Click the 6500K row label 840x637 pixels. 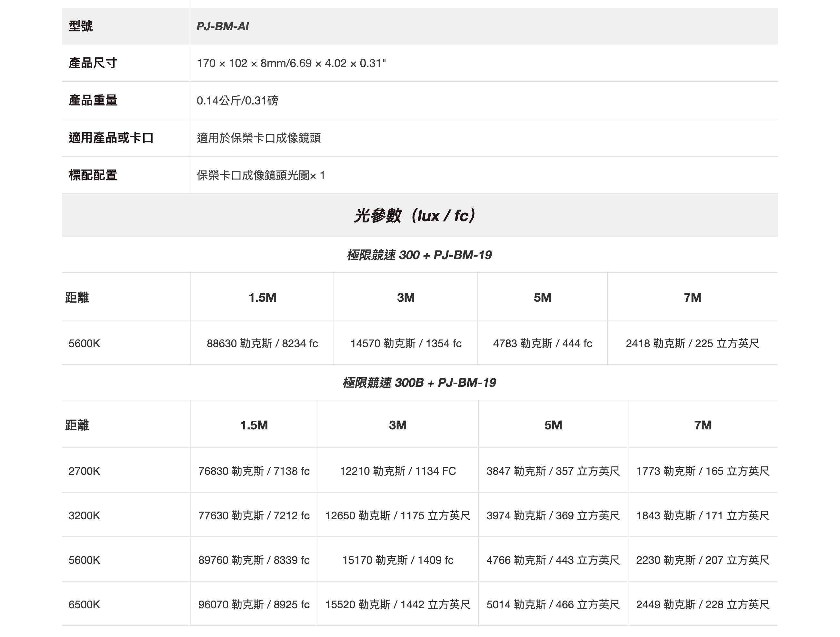click(84, 604)
